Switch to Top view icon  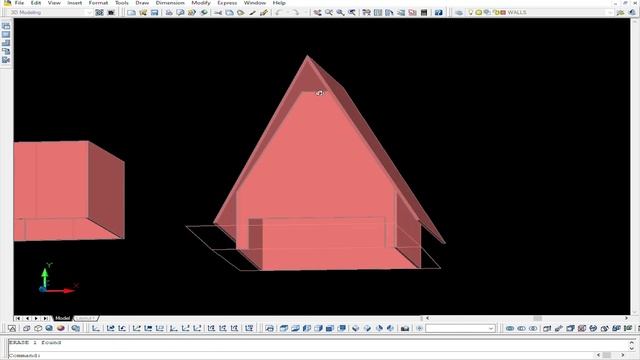[284, 328]
